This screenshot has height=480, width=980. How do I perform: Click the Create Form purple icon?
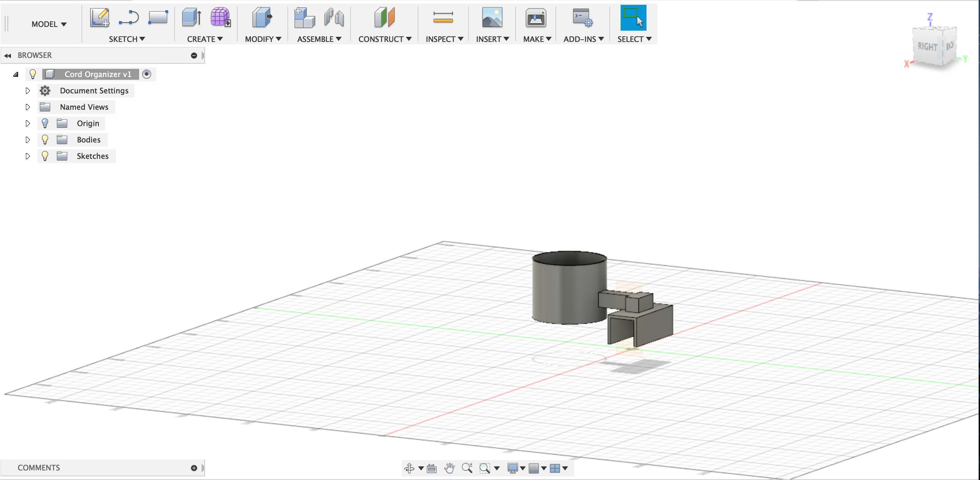point(220,17)
